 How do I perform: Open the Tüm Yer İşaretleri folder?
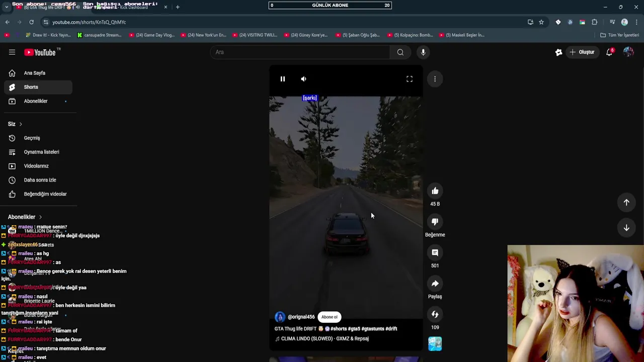tap(619, 35)
